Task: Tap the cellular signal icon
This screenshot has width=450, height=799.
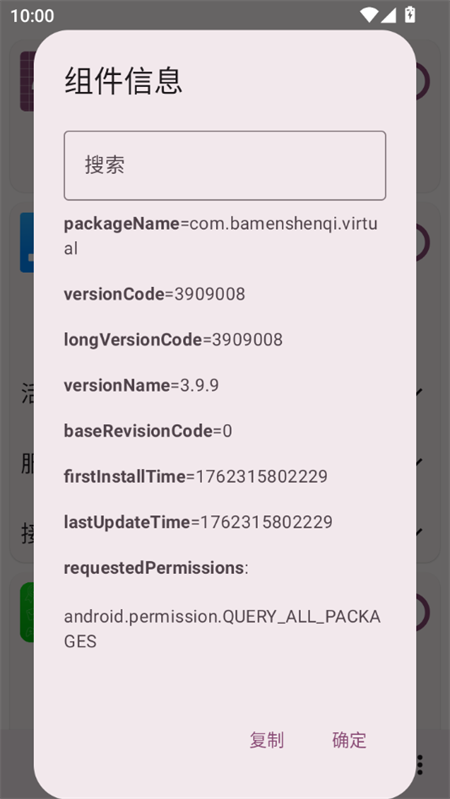Action: [x=388, y=15]
